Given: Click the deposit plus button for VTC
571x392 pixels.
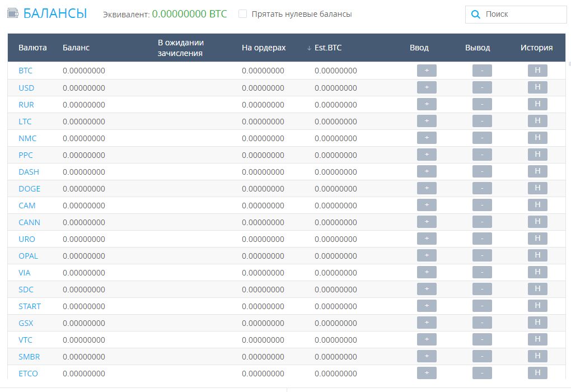Looking at the screenshot, I should (x=427, y=339).
